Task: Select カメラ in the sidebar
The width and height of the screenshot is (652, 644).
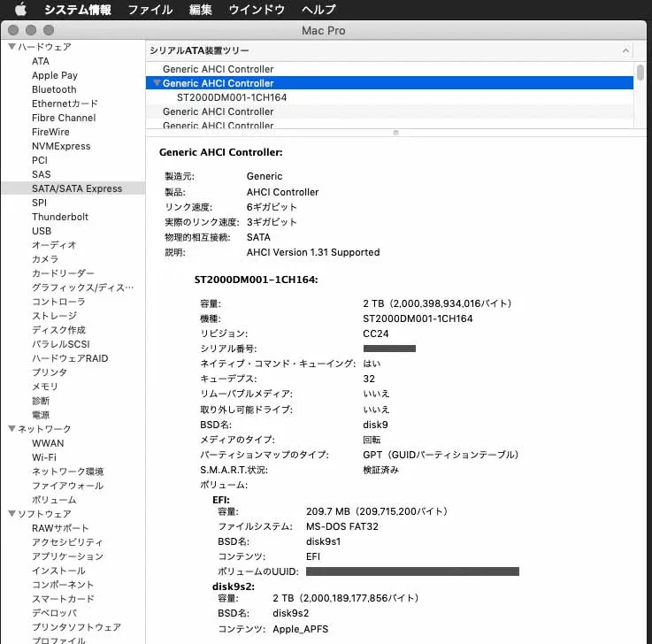Action: tap(45, 259)
